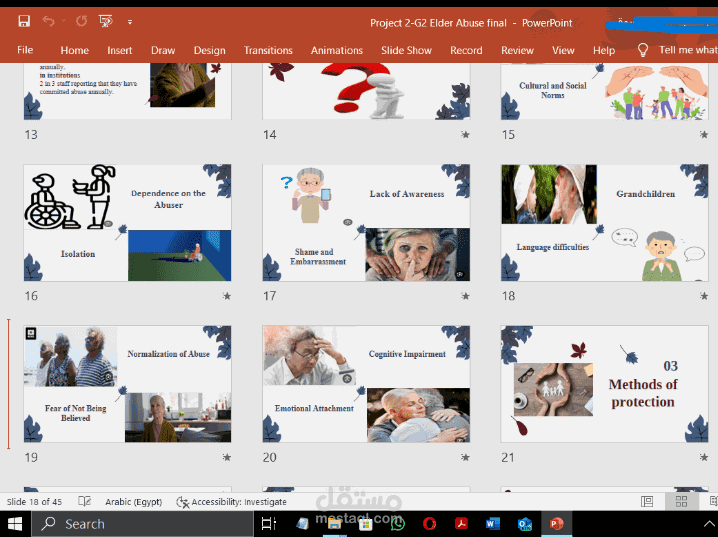Preview transition star under slide 21
The image size is (718, 537).
click(704, 457)
